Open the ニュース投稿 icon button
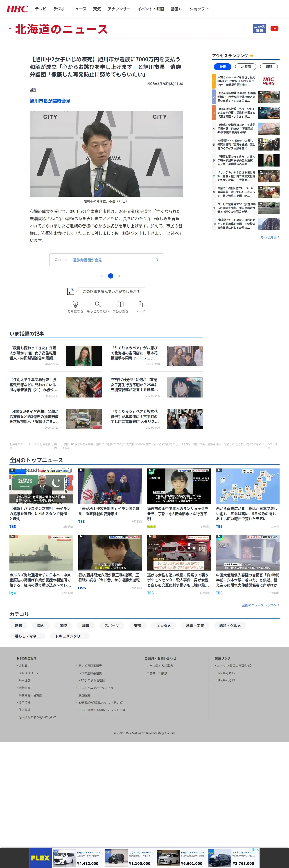This screenshot has height=868, width=289. (x=259, y=29)
